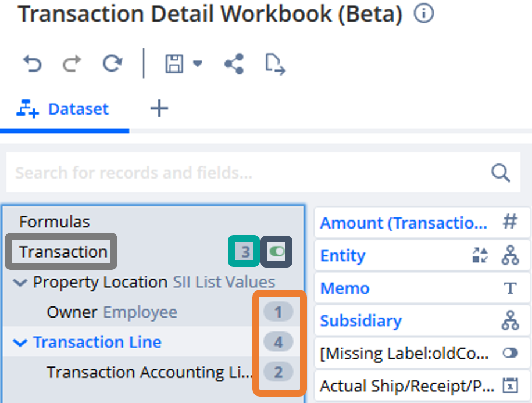Collapse the Property Location tree node
Image resolution: width=532 pixels, height=403 pixels.
click(x=20, y=283)
